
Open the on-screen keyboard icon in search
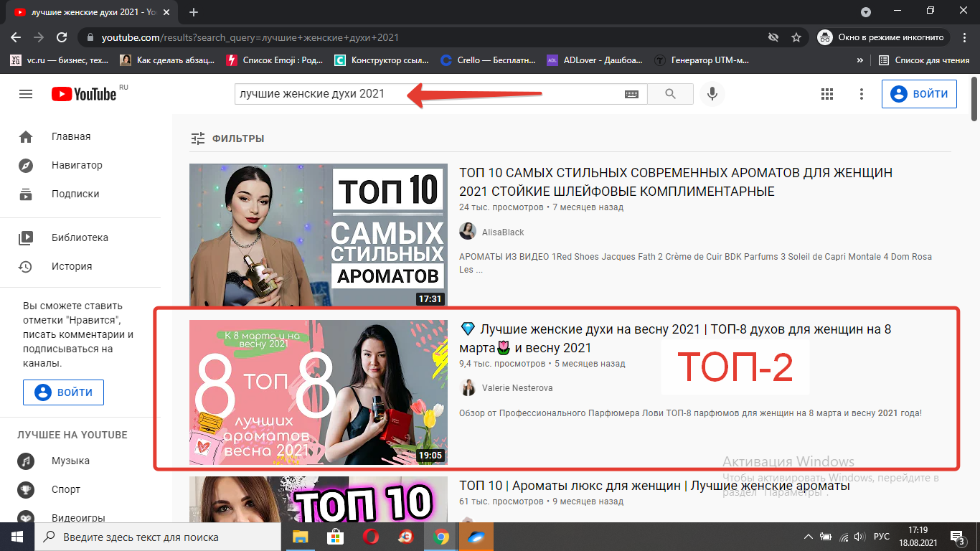point(631,94)
